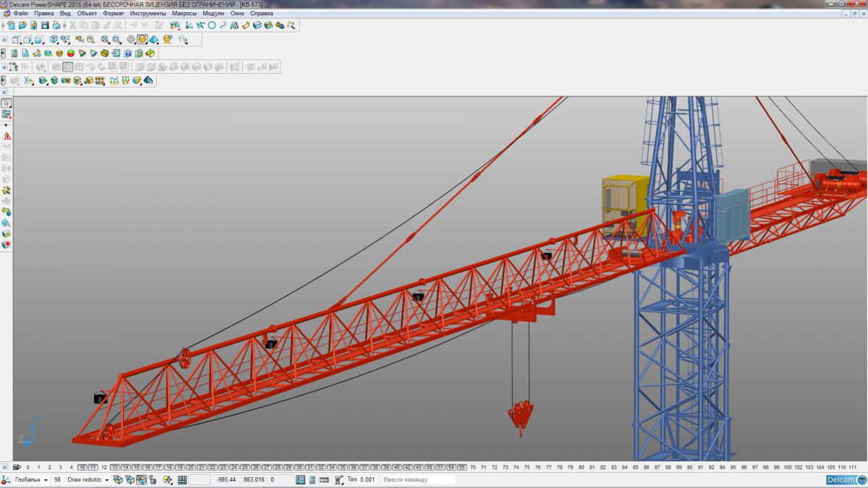Open the Инструменты menu

[x=148, y=13]
